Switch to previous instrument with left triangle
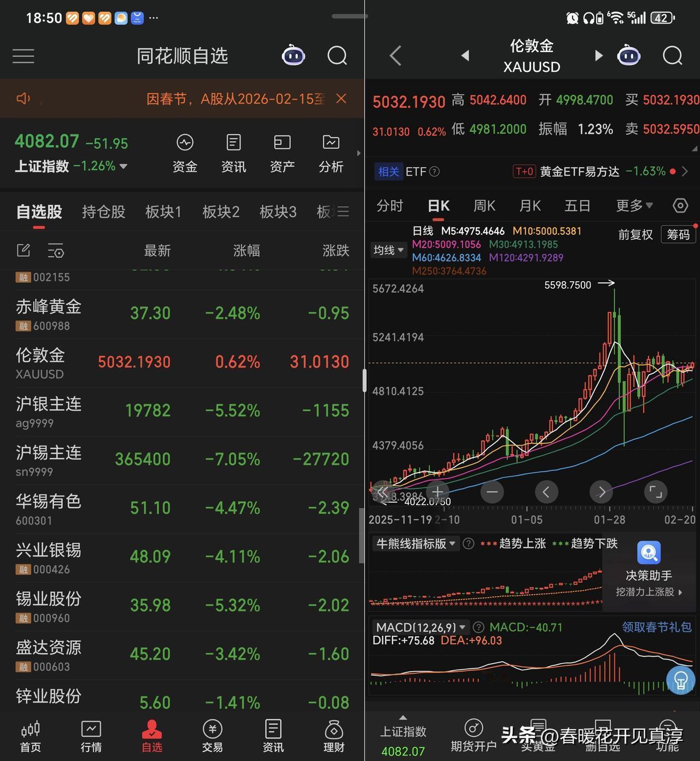This screenshot has width=700, height=761. 465,55
